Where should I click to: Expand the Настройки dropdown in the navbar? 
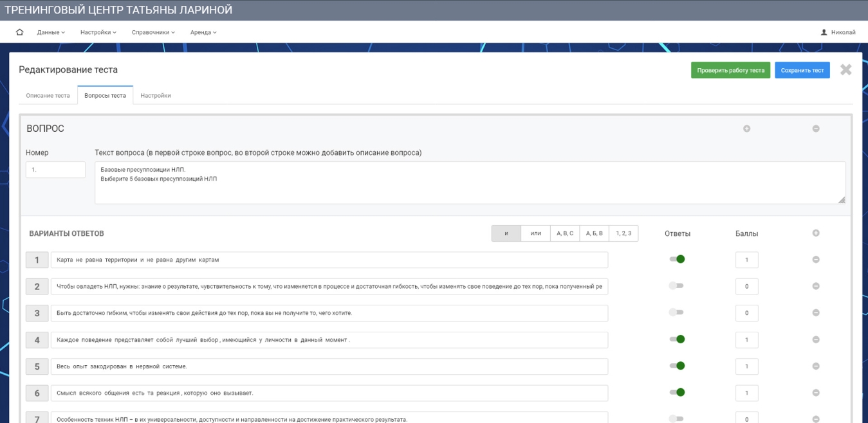[98, 32]
